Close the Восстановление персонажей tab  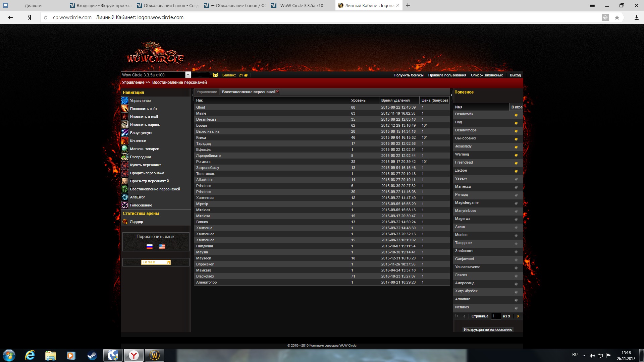277,91
